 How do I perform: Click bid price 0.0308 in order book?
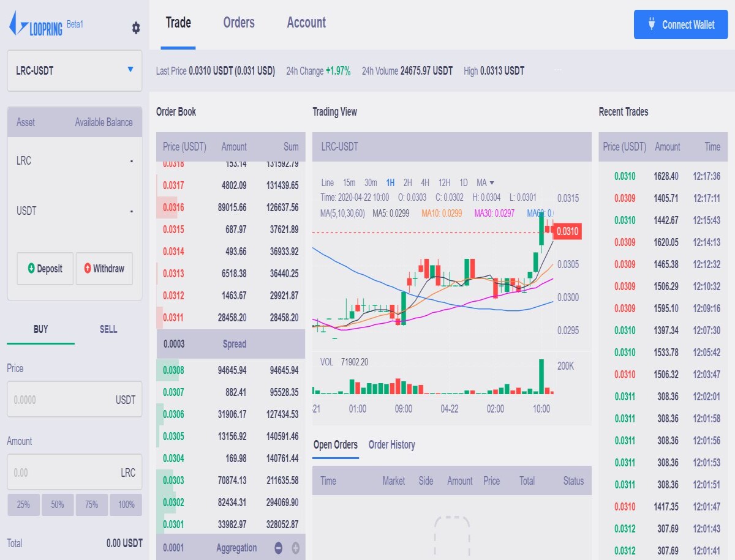173,370
